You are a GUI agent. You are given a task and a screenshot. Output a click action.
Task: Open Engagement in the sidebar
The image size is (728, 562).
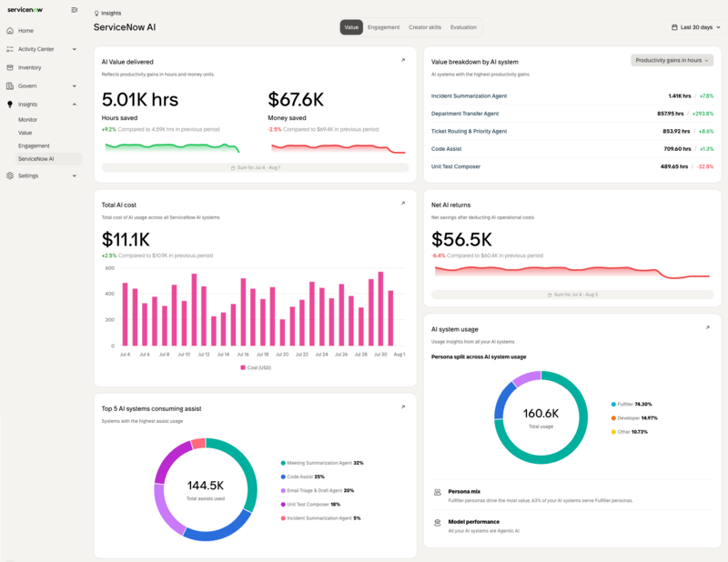34,146
